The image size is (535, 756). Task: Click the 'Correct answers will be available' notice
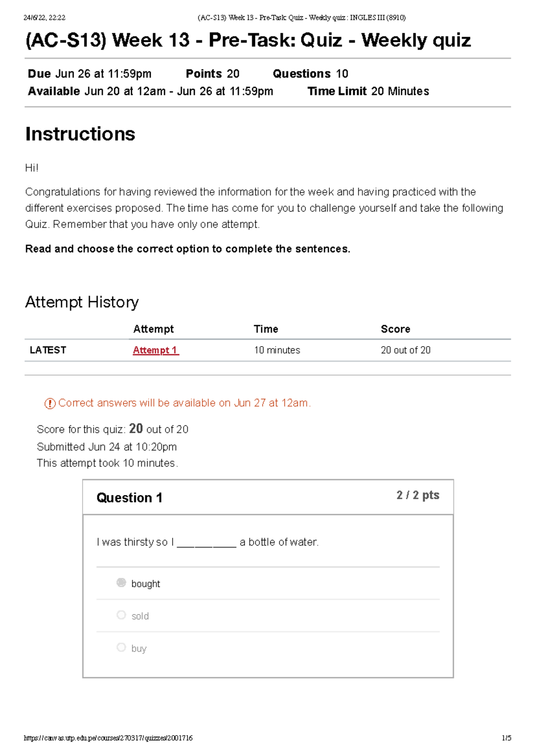184,403
